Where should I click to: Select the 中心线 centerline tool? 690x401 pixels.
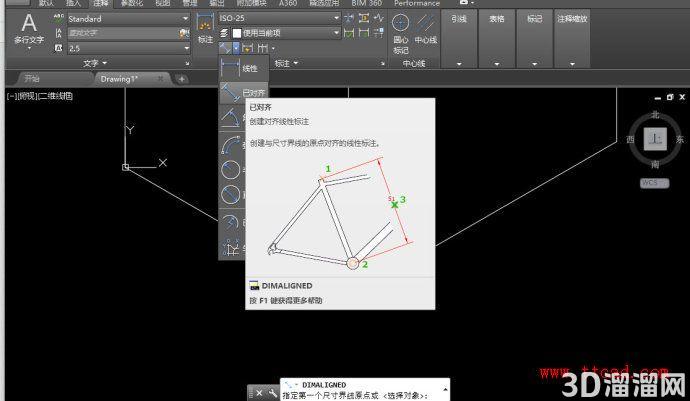(426, 29)
